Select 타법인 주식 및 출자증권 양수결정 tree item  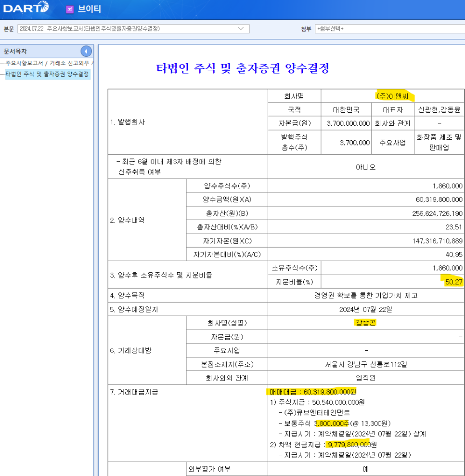pyautogui.click(x=47, y=74)
